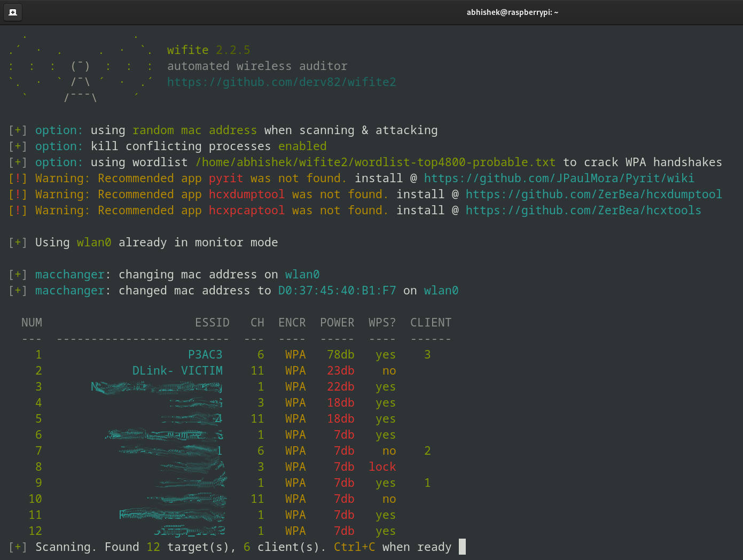
Task: Click the terminal title bar label abhishek@raspberrypi
Action: click(x=512, y=12)
